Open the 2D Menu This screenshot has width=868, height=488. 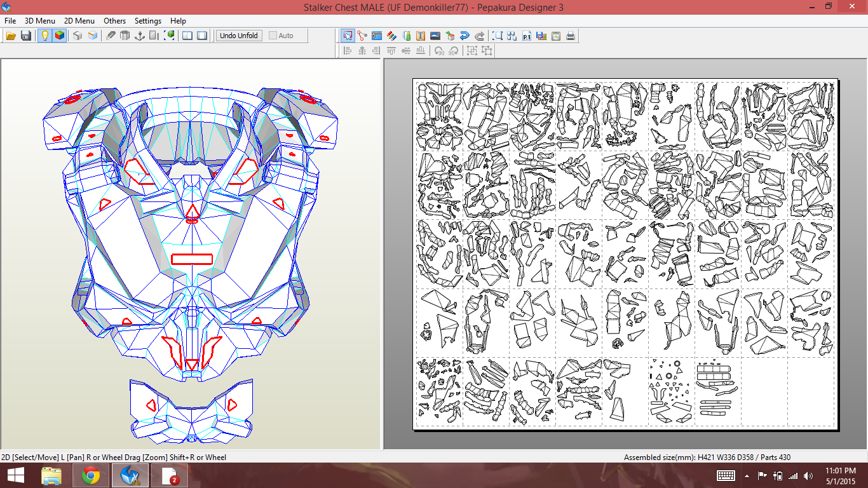point(79,21)
